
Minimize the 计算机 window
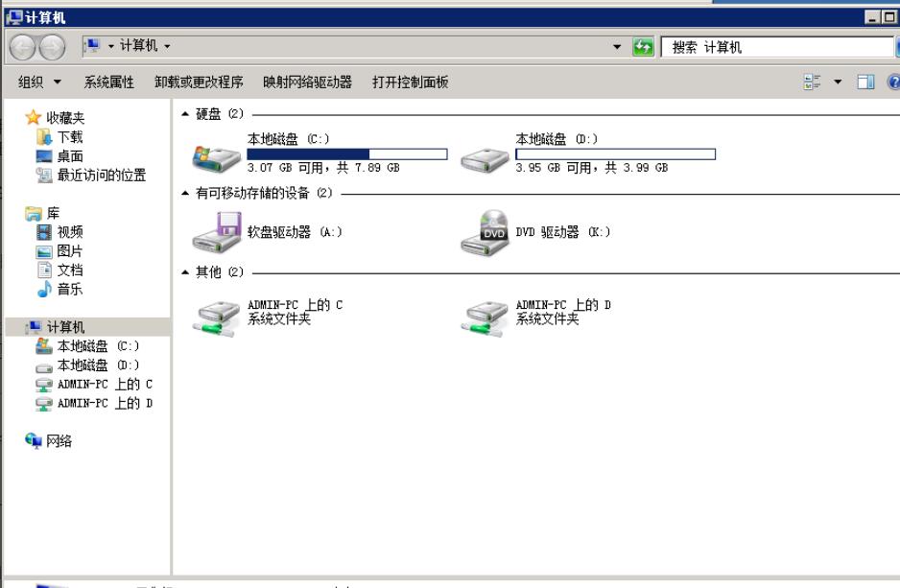click(x=872, y=18)
